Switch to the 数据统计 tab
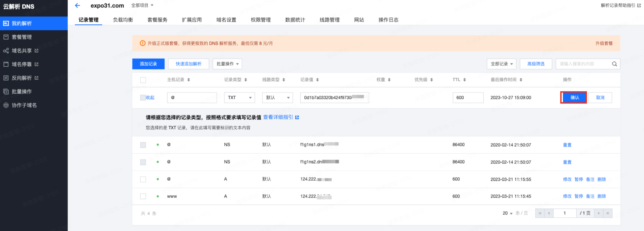This screenshot has height=231, width=644. tap(295, 20)
